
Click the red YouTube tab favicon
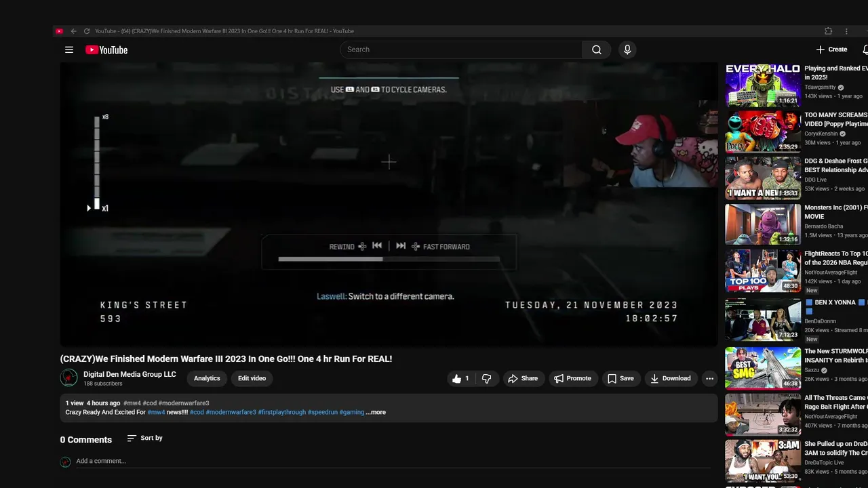click(60, 31)
